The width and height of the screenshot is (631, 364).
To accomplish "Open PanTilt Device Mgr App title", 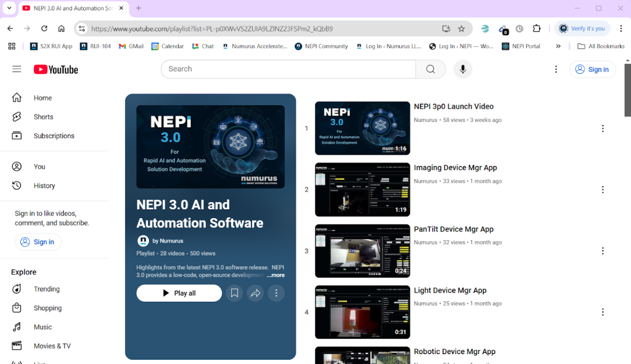I will click(454, 229).
